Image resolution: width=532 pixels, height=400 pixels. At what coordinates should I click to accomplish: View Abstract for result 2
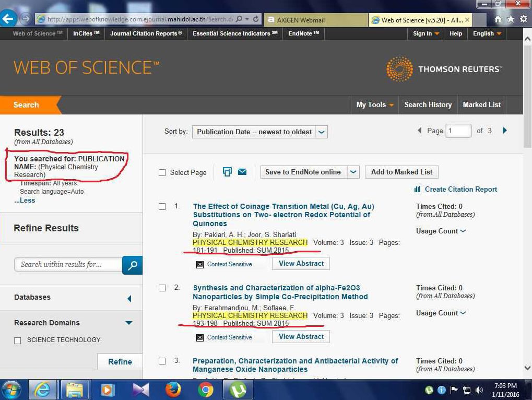pyautogui.click(x=301, y=337)
